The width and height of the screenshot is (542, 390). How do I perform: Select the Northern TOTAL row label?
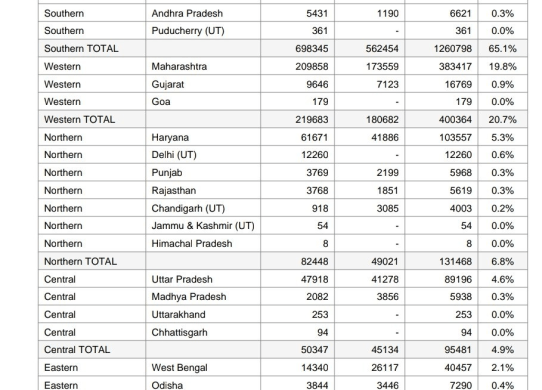(x=80, y=261)
